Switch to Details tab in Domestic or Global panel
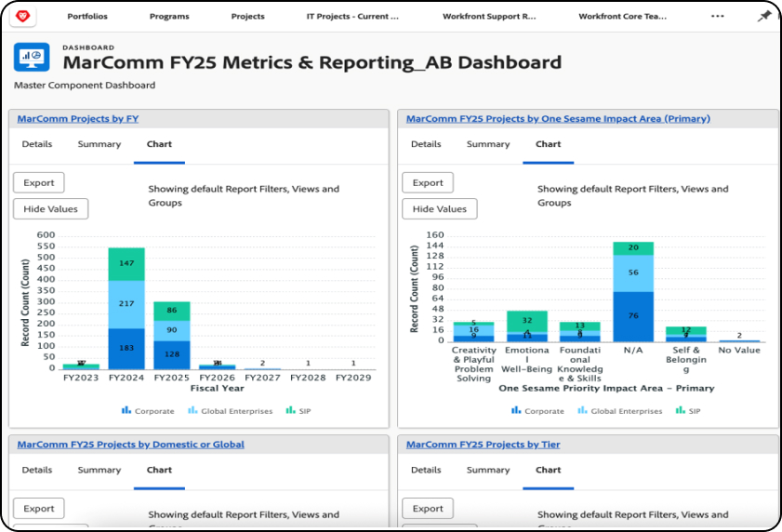The height and width of the screenshot is (532, 782). pos(37,470)
